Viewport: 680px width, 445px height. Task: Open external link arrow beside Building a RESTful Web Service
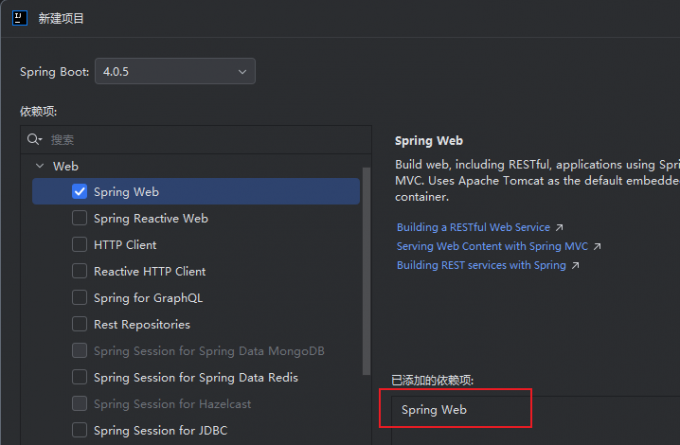559,227
